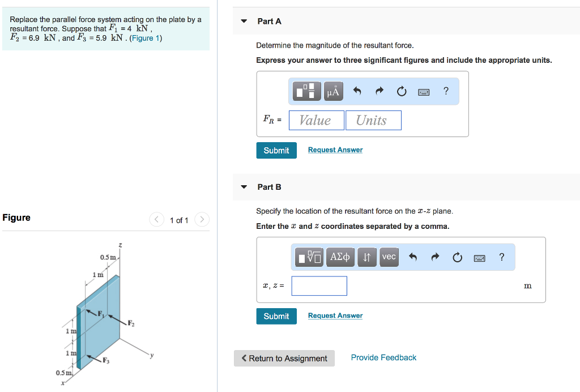Click the Units input field

[373, 120]
